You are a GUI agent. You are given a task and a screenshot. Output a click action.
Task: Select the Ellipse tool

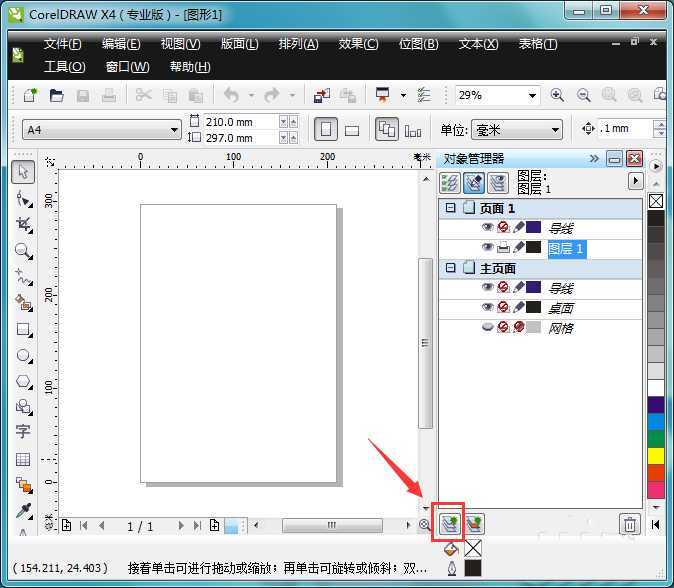23,355
